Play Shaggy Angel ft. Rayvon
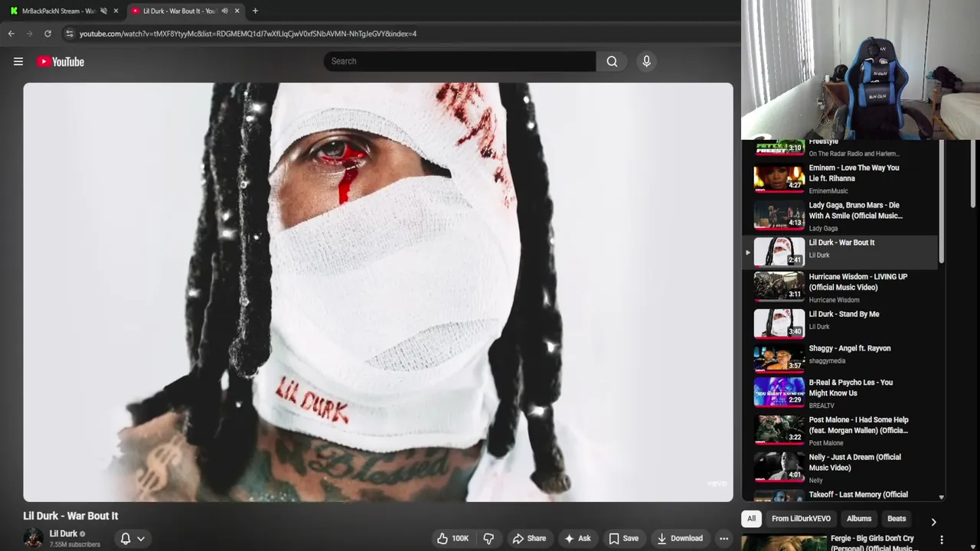 tap(850, 348)
